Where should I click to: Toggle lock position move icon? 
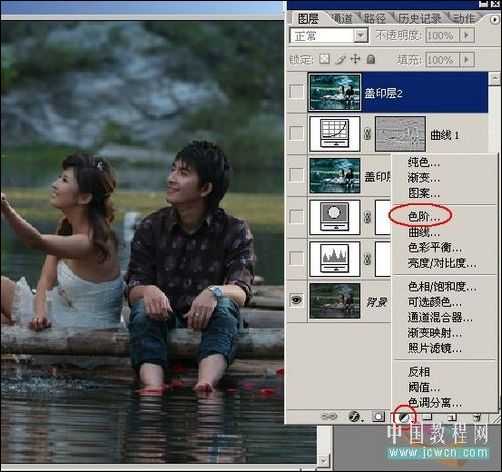pos(356,59)
